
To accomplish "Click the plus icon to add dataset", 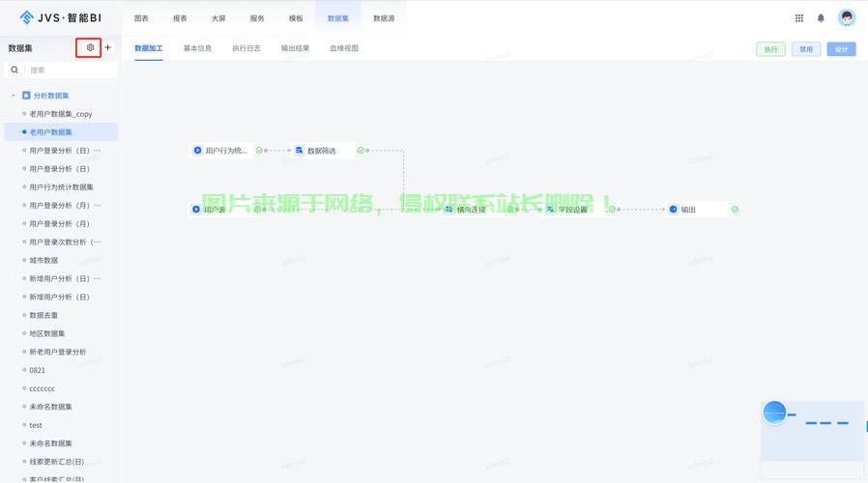I will point(108,47).
